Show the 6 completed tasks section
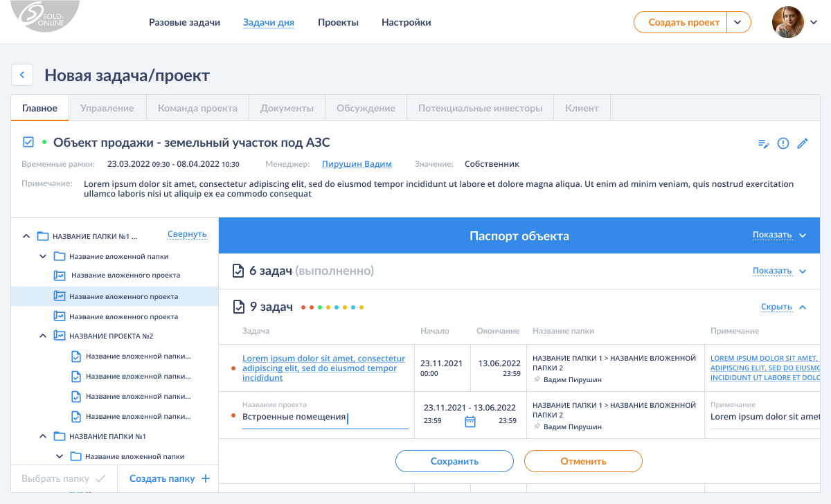The width and height of the screenshot is (831, 504). 780,271
